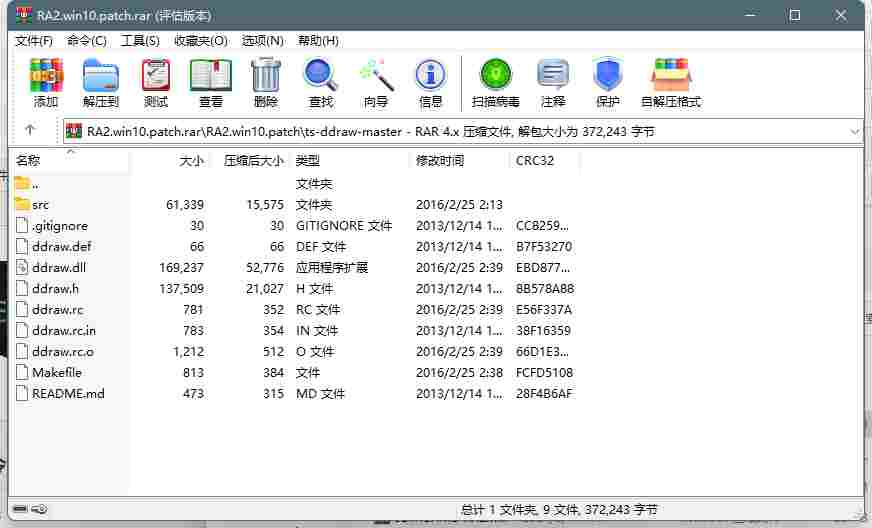
Task: Click the size value 137,509
Action: [181, 289]
